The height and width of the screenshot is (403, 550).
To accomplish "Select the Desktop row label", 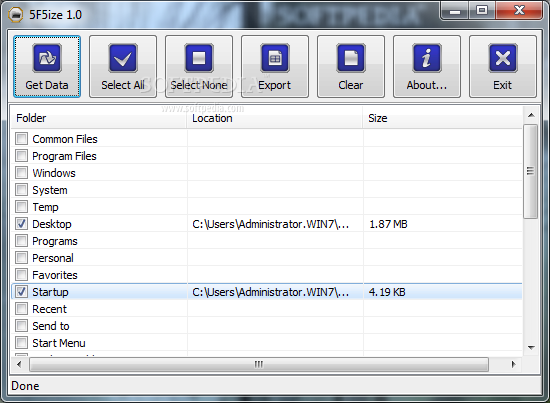I will tap(52, 224).
